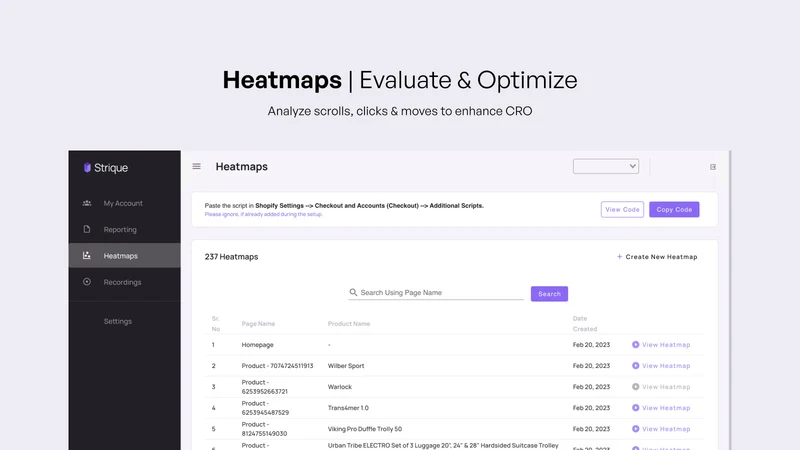Viewport: 800px width, 450px height.
Task: Open the hamburger menu icon
Action: tap(196, 166)
